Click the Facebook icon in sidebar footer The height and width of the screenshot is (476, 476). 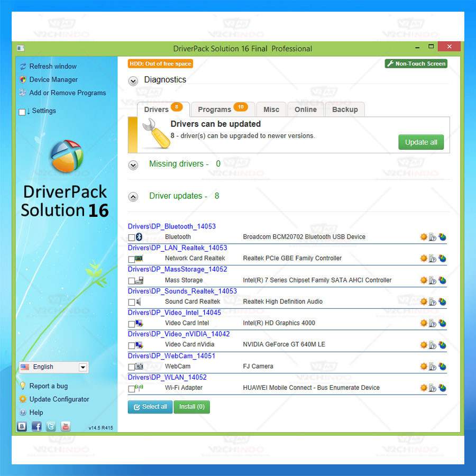coord(36,426)
